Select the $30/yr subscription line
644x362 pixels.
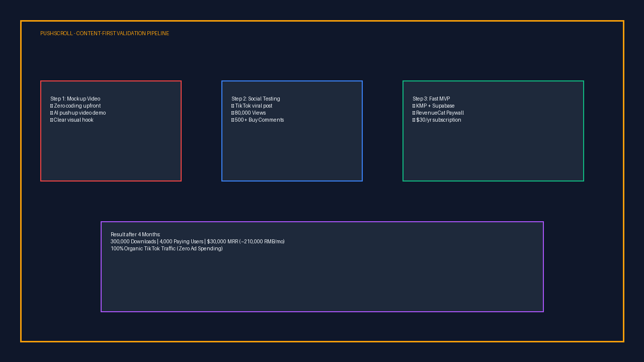tap(437, 120)
